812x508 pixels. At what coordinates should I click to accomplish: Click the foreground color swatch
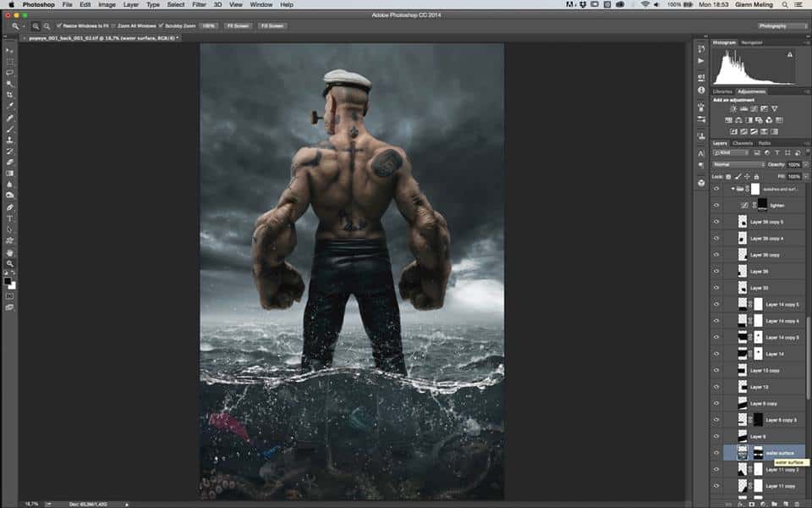tap(8, 280)
